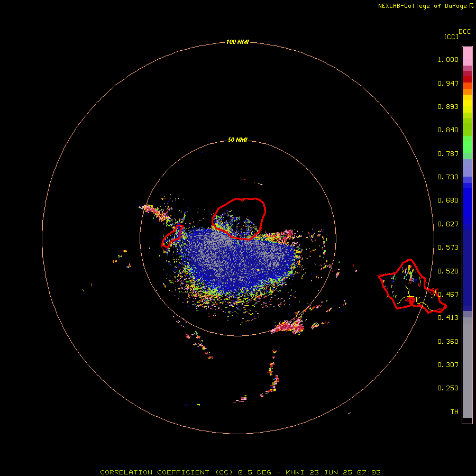Viewport: 476px width, 476px height.
Task: Click the 0.253 scale value
Action: (x=448, y=388)
